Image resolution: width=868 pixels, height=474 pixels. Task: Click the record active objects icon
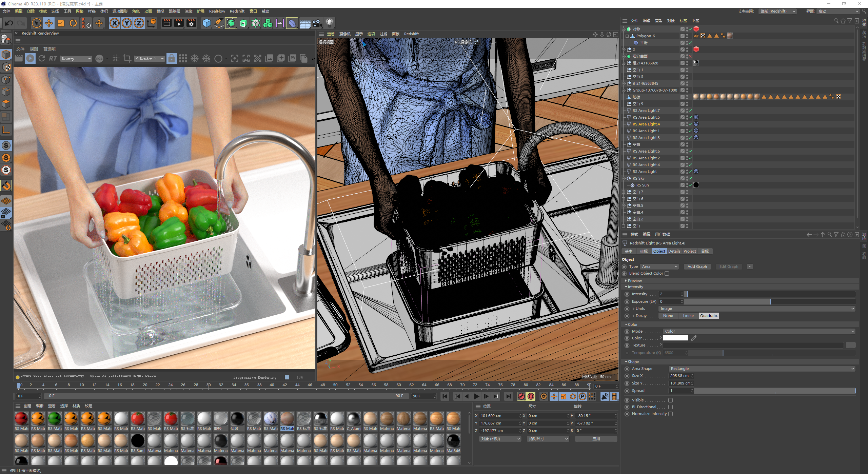pyautogui.click(x=521, y=396)
